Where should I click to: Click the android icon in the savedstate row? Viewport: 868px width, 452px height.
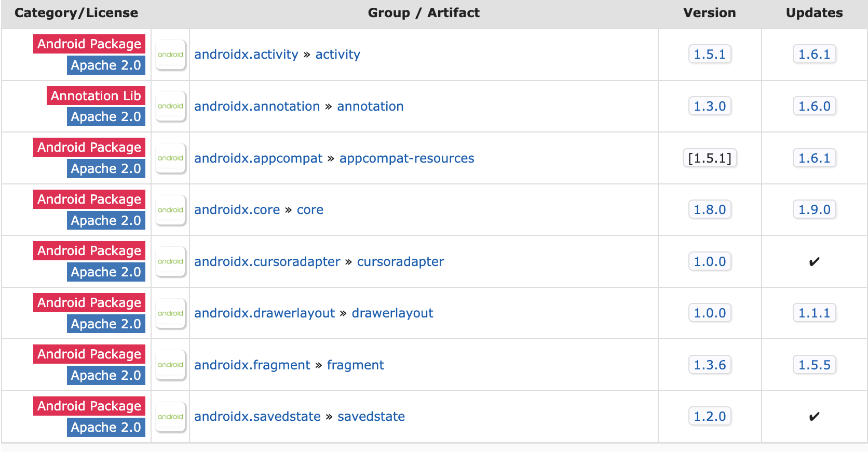[170, 417]
